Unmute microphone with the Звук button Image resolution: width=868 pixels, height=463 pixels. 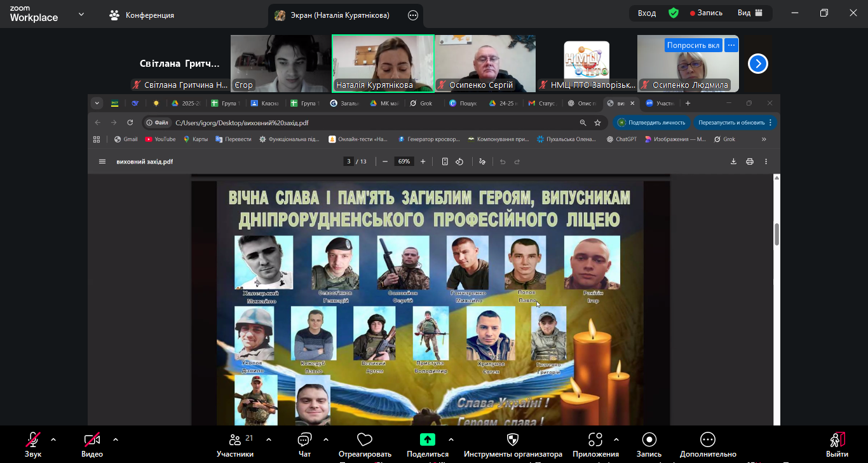tap(33, 444)
